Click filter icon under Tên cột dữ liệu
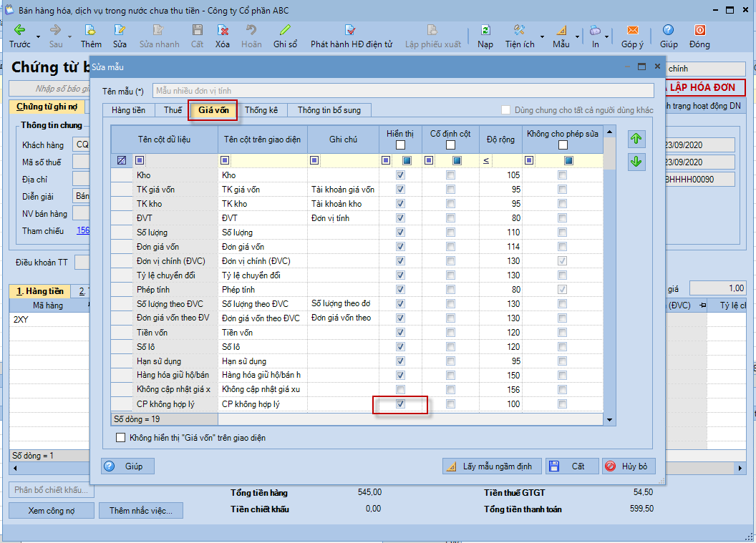The height and width of the screenshot is (543, 756). pyautogui.click(x=140, y=160)
